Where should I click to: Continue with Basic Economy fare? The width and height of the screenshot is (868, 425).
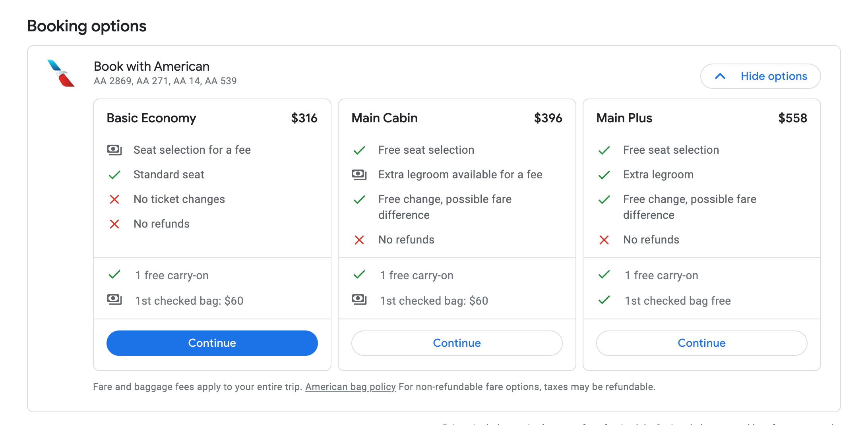click(x=212, y=343)
